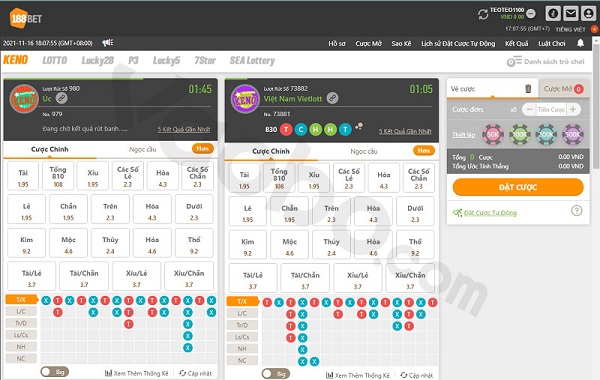The width and height of the screenshot is (600, 380).
Task: Switch to the Lucky28 tab
Action: [98, 60]
